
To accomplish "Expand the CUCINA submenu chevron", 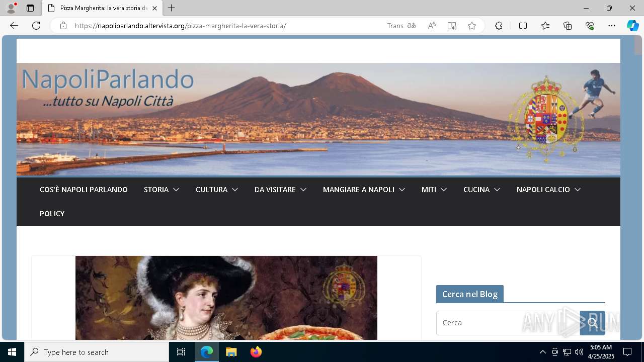I will click(x=497, y=190).
